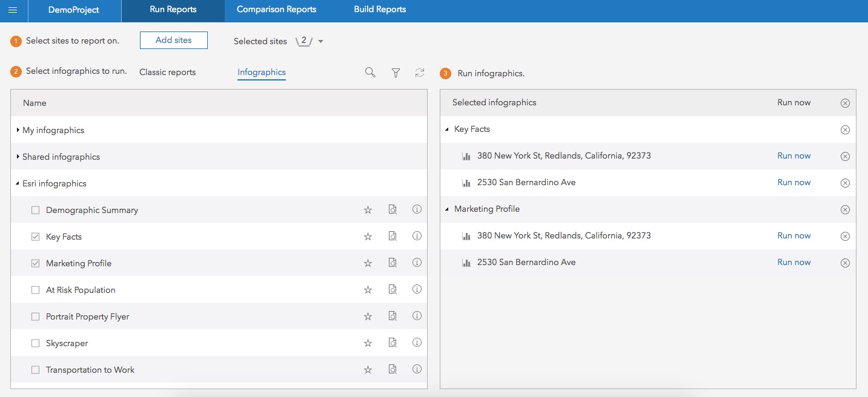The height and width of the screenshot is (397, 868).
Task: Open the filter funnel icon
Action: coord(396,73)
